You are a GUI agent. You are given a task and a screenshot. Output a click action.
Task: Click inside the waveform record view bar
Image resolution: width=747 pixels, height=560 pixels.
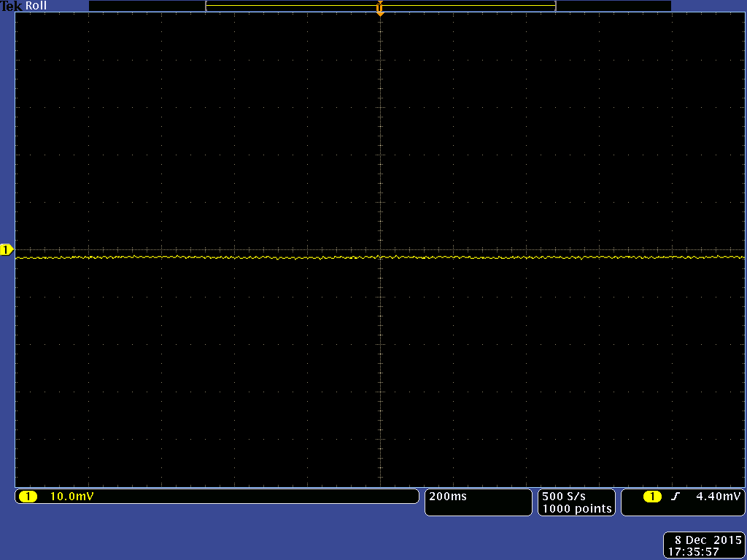point(292,6)
